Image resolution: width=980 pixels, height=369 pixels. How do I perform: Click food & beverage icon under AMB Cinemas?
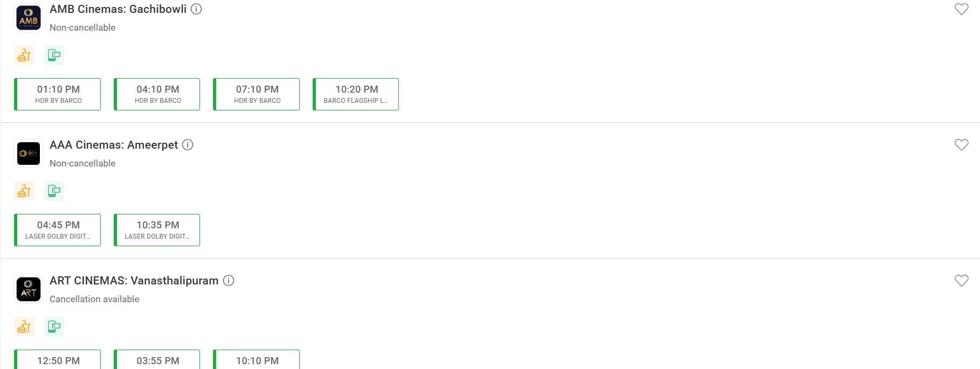(24, 55)
